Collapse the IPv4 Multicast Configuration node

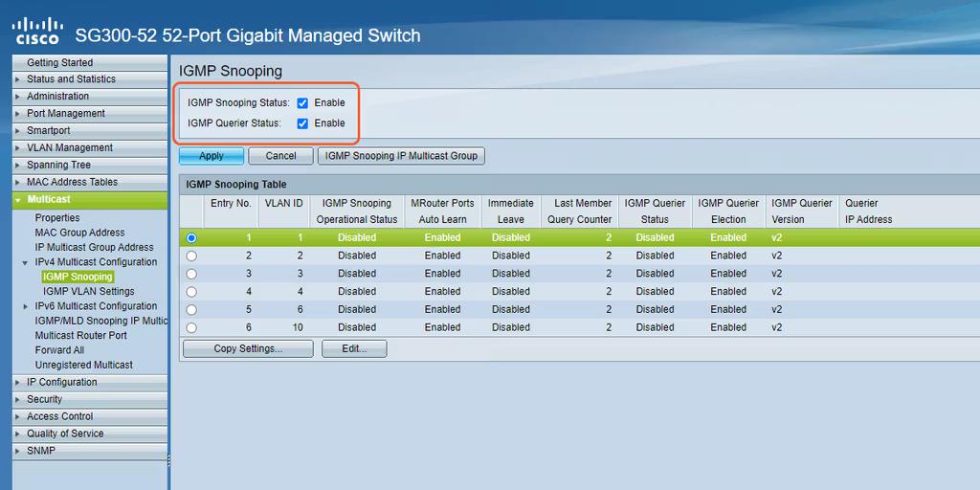pos(26,262)
